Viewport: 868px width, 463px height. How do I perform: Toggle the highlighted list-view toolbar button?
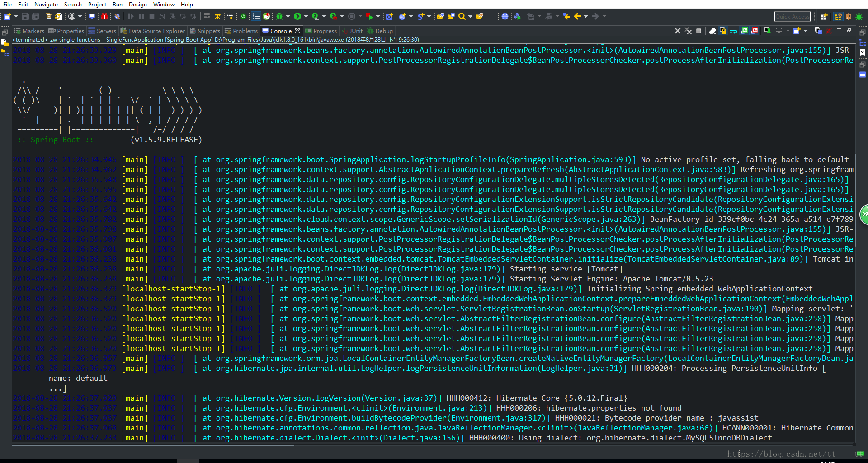pos(256,17)
